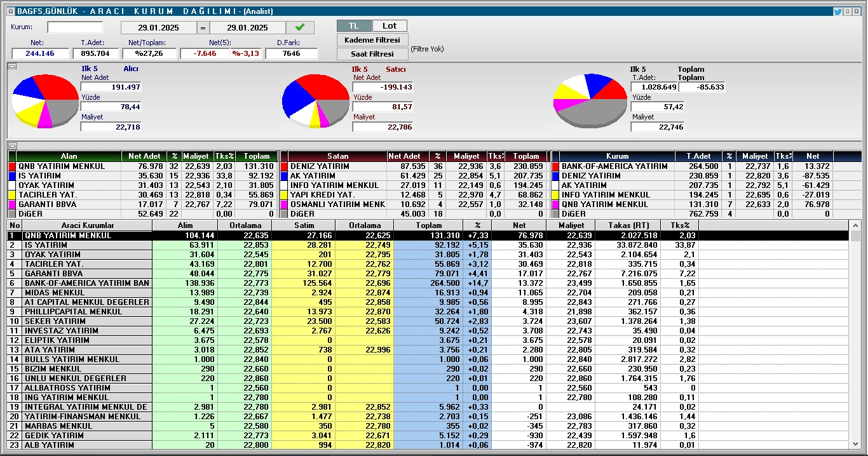Select YATIRIM-FINANSMAN MENKUL row
Screen dimensions: 868x456
pyautogui.click(x=429, y=417)
